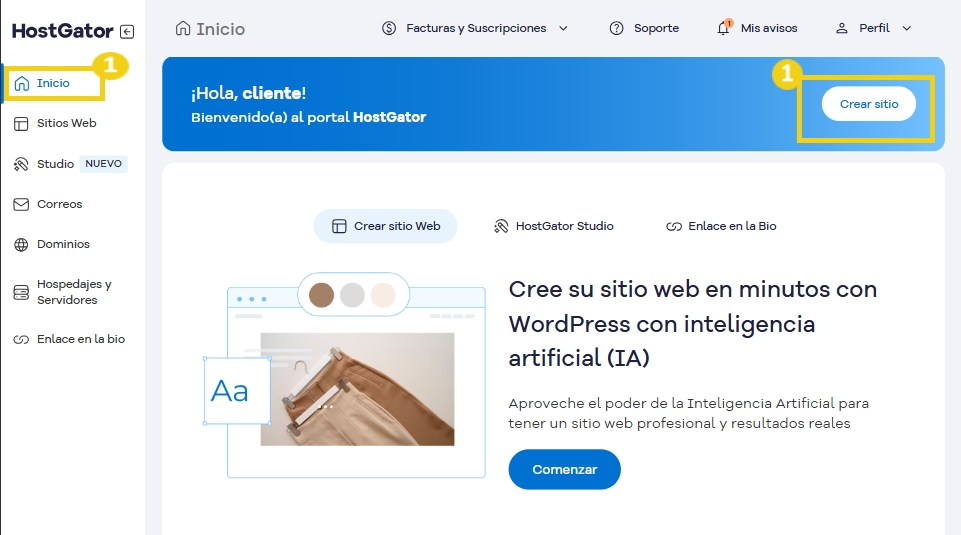Pick the cream color swatch in the illustration

(383, 295)
